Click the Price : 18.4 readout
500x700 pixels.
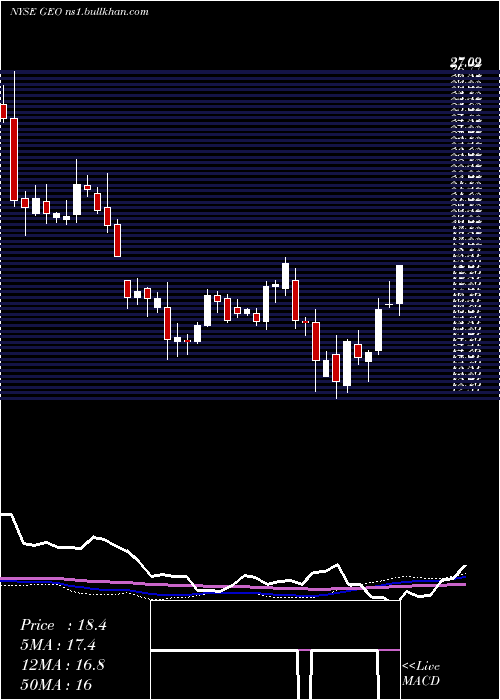pyautogui.click(x=63, y=625)
